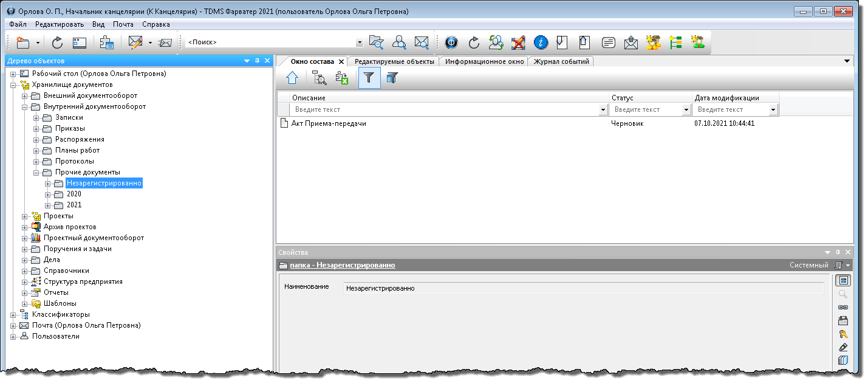The image size is (868, 383).
Task: Expand the Проекты tree node
Action: click(x=25, y=216)
